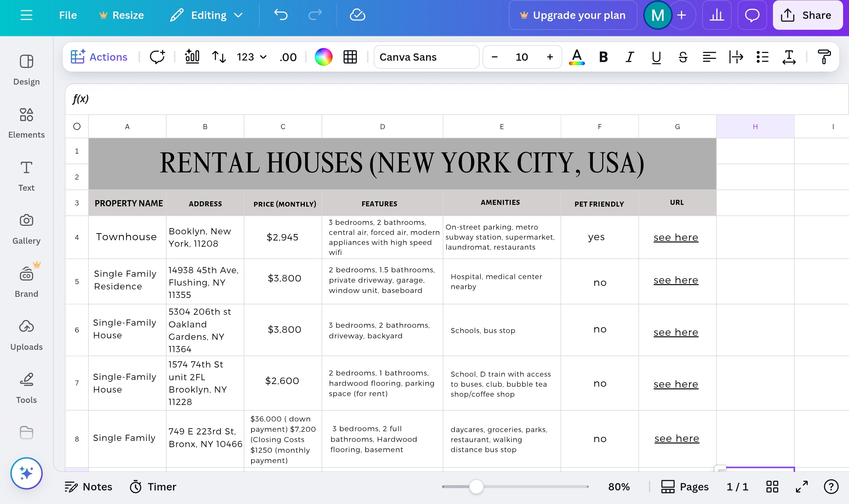Toggle bold formatting
This screenshot has height=504, width=849.
603,57
